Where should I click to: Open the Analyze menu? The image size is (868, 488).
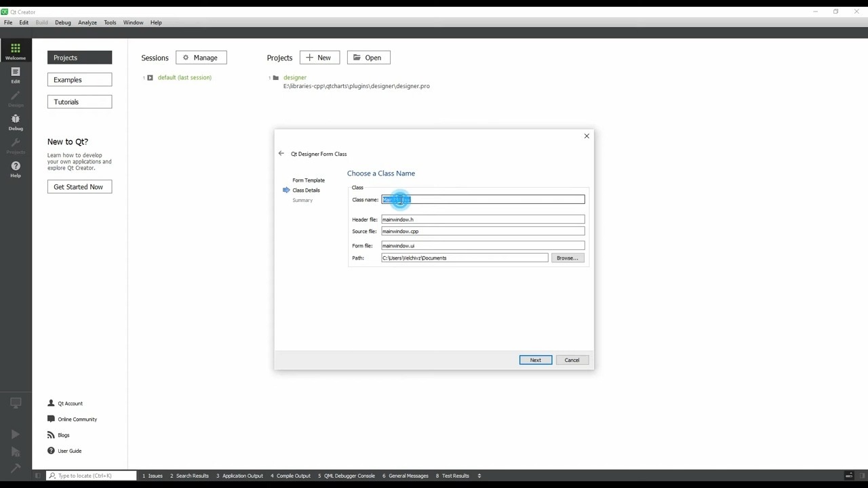[87, 22]
